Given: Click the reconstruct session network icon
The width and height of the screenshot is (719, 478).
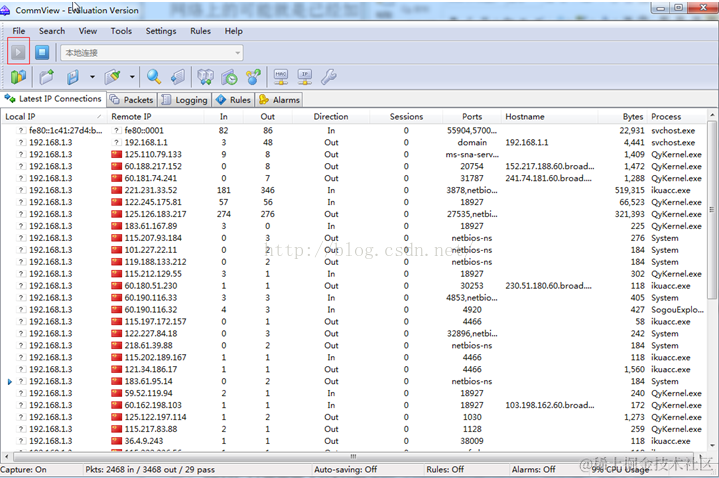Looking at the screenshot, I should click(x=205, y=77).
